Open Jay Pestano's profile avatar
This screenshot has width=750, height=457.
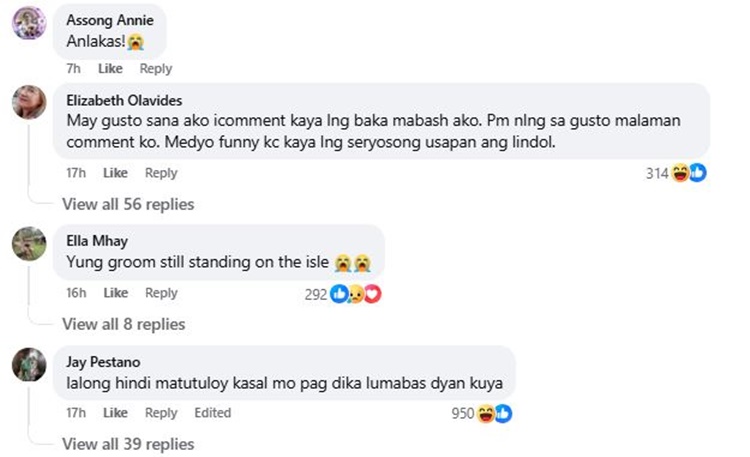(29, 365)
